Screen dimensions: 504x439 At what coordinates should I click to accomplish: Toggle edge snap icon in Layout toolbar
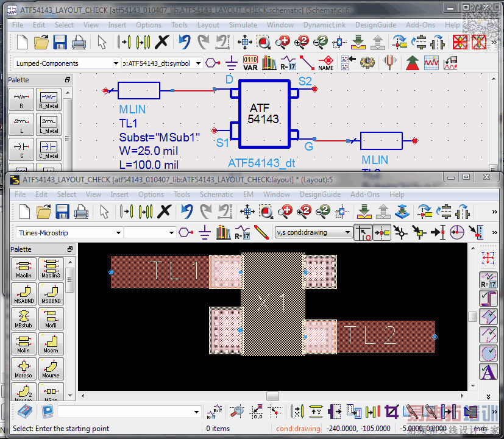477,232
